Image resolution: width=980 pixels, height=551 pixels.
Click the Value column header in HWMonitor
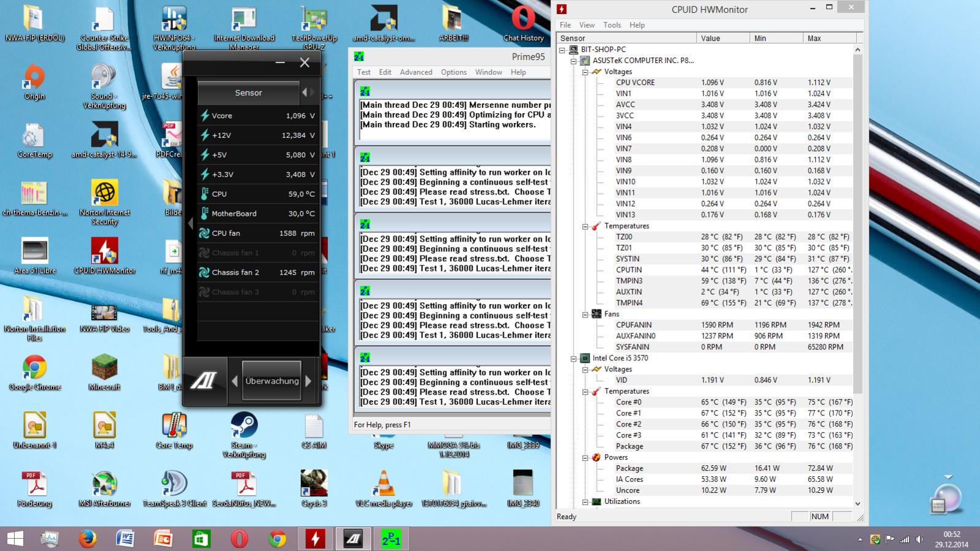coord(723,38)
